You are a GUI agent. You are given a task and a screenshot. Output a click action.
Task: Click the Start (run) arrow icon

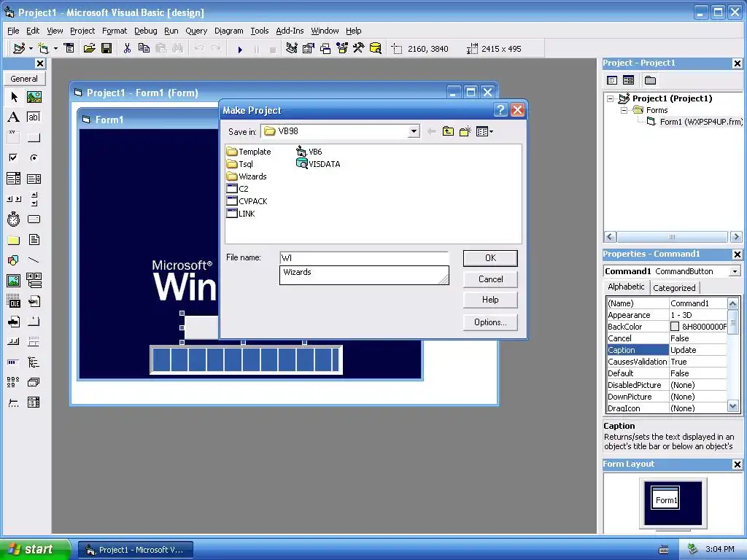tap(240, 49)
